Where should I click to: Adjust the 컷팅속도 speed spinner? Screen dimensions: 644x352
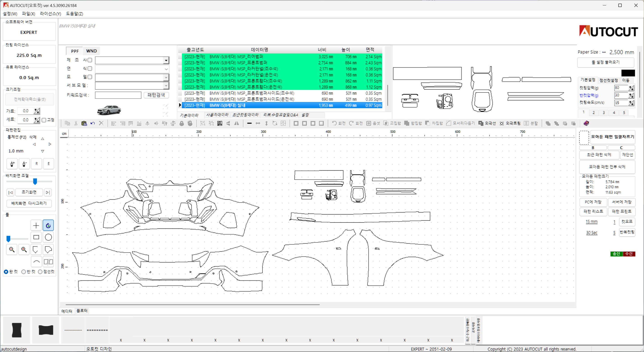coord(631,103)
